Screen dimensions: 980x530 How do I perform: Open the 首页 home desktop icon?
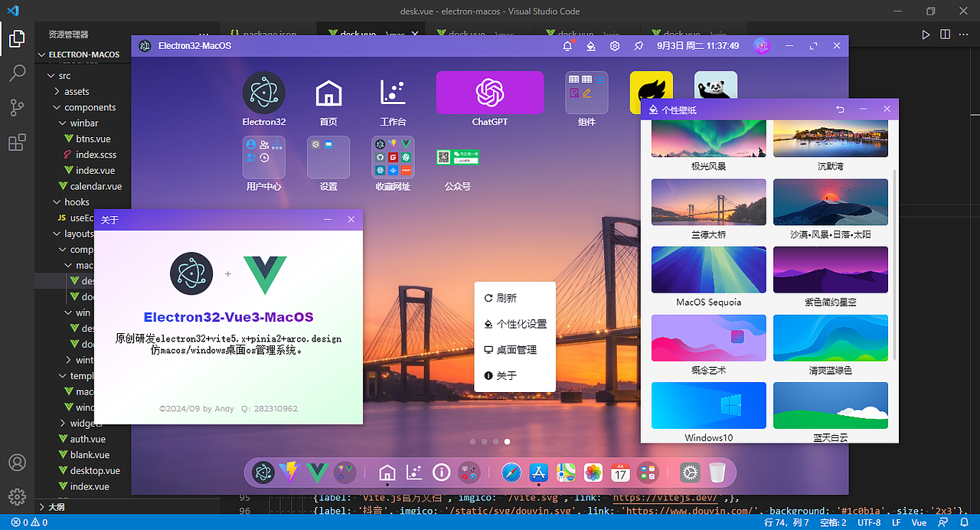click(328, 93)
